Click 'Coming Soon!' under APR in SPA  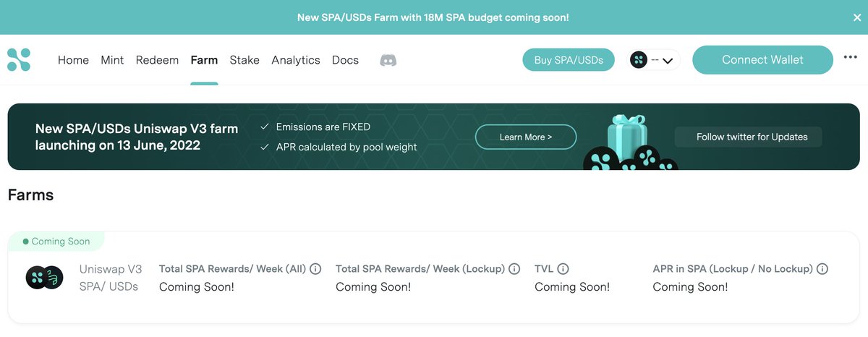690,287
